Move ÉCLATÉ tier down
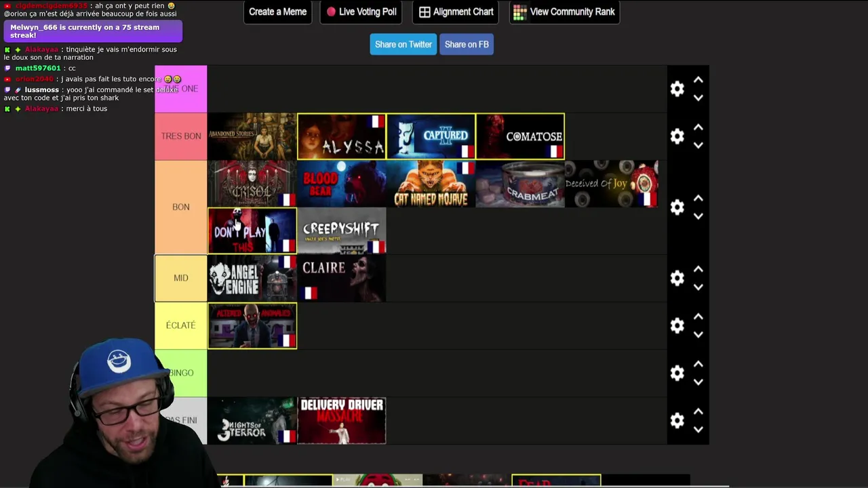Viewport: 868px width, 488px height. click(698, 334)
